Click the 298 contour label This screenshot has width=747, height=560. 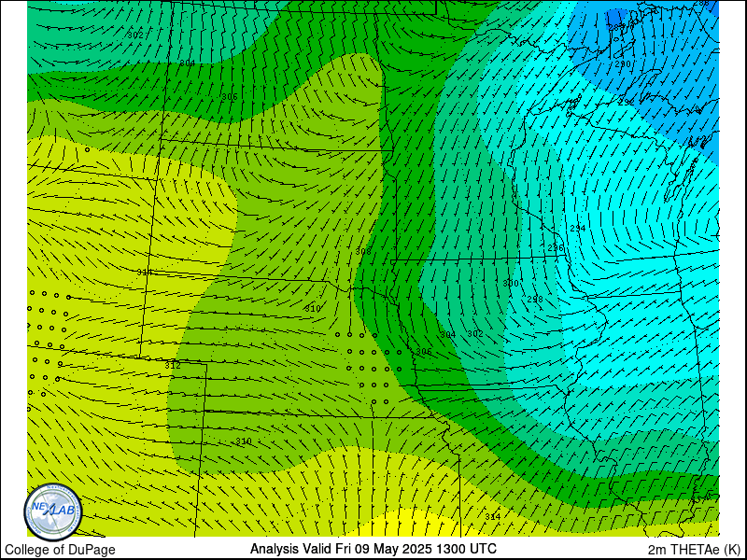click(535, 300)
